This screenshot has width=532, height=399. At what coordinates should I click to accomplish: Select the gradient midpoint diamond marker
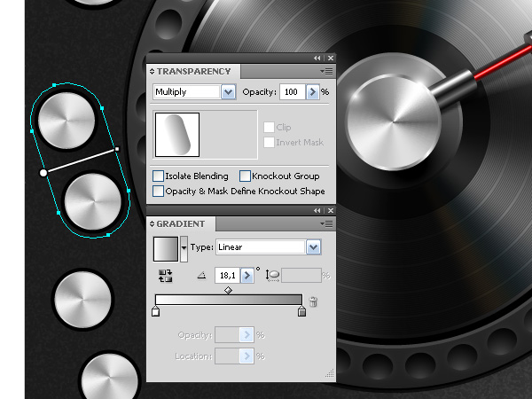coord(229,290)
